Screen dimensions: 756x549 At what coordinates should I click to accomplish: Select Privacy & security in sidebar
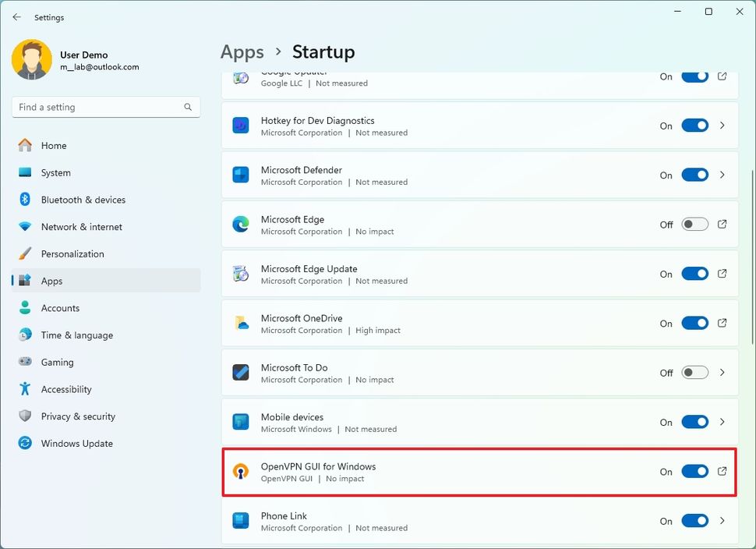coord(78,416)
